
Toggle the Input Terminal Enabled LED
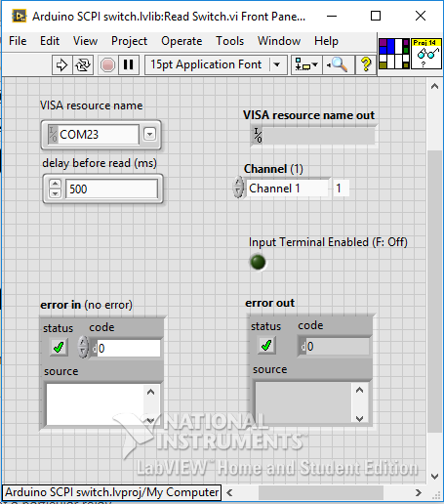(259, 262)
